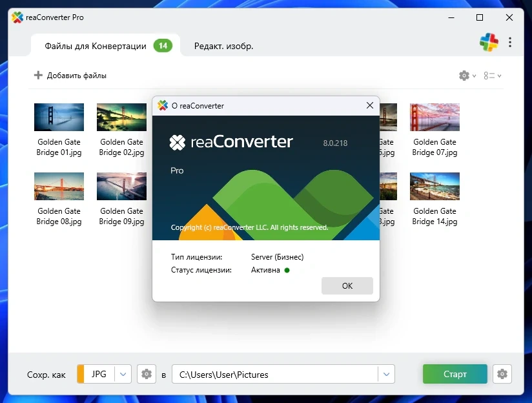This screenshot has width=532, height=403.
Task: Click the version number 8.0.218
Action: (x=335, y=143)
